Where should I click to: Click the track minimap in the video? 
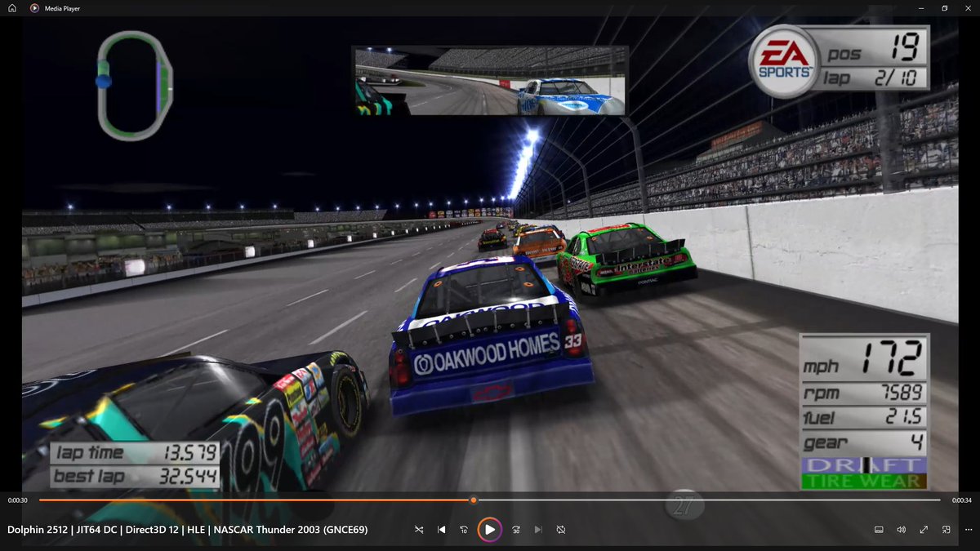[x=135, y=85]
